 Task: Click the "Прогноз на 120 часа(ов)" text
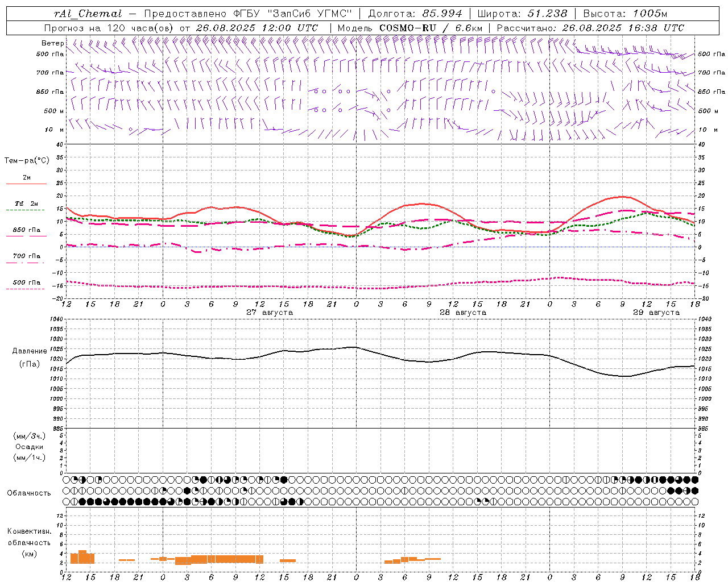click(110, 28)
